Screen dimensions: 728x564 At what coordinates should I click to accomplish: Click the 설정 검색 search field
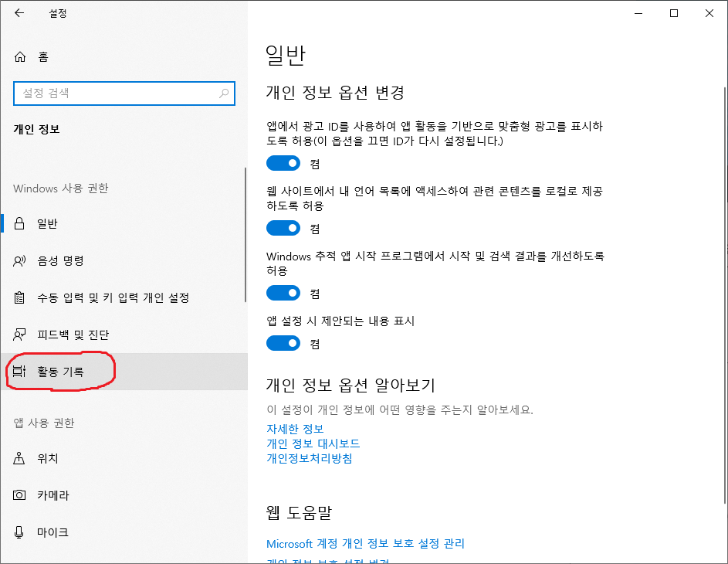pos(116,93)
